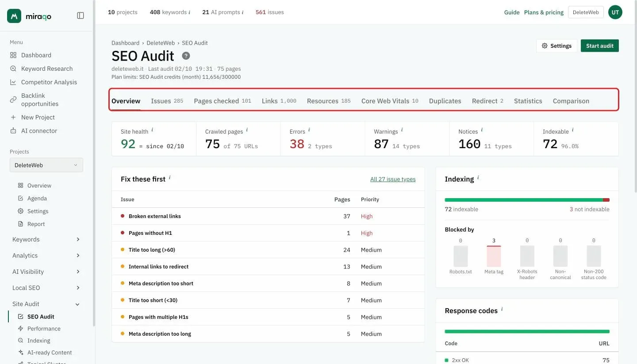Click the Dashboard grid icon in menu
The width and height of the screenshot is (637, 364).
(x=13, y=55)
